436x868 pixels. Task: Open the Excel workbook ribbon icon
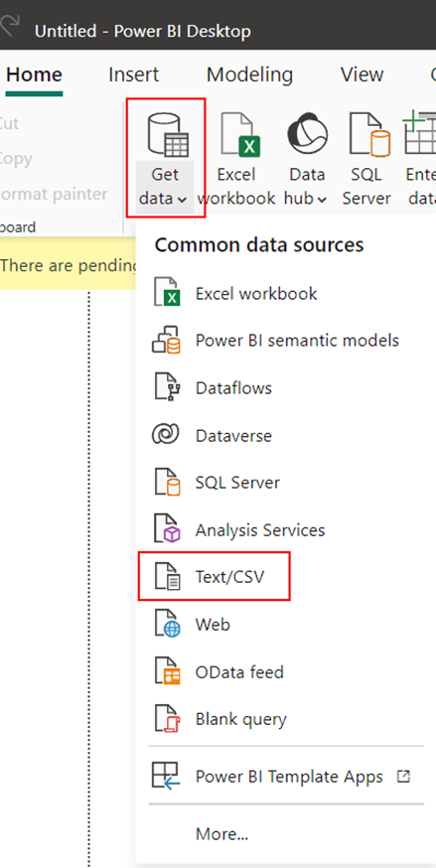pos(239,134)
